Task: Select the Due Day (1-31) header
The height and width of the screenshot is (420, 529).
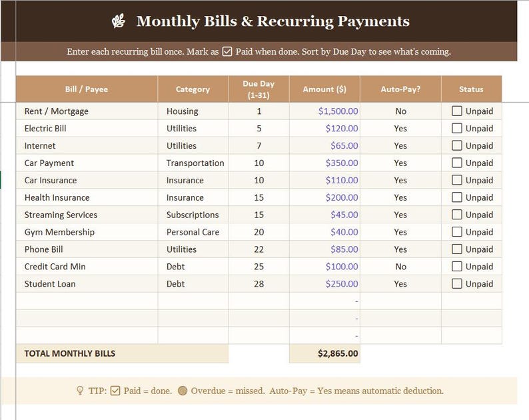Action: coord(259,89)
